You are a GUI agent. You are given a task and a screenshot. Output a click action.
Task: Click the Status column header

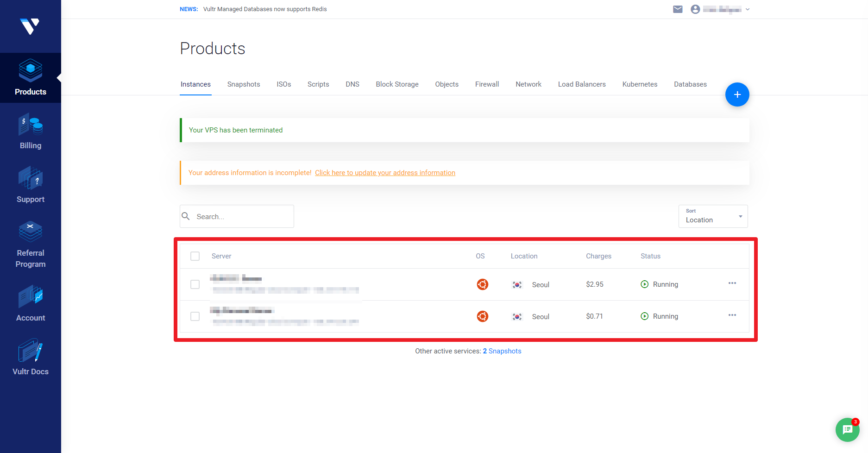click(x=650, y=256)
